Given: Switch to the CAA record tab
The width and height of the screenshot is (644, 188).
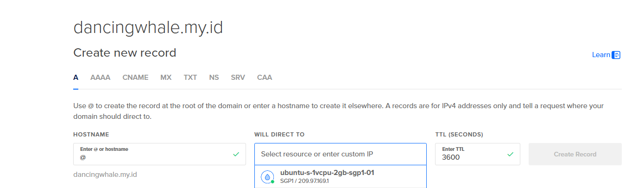Looking at the screenshot, I should coord(265,78).
